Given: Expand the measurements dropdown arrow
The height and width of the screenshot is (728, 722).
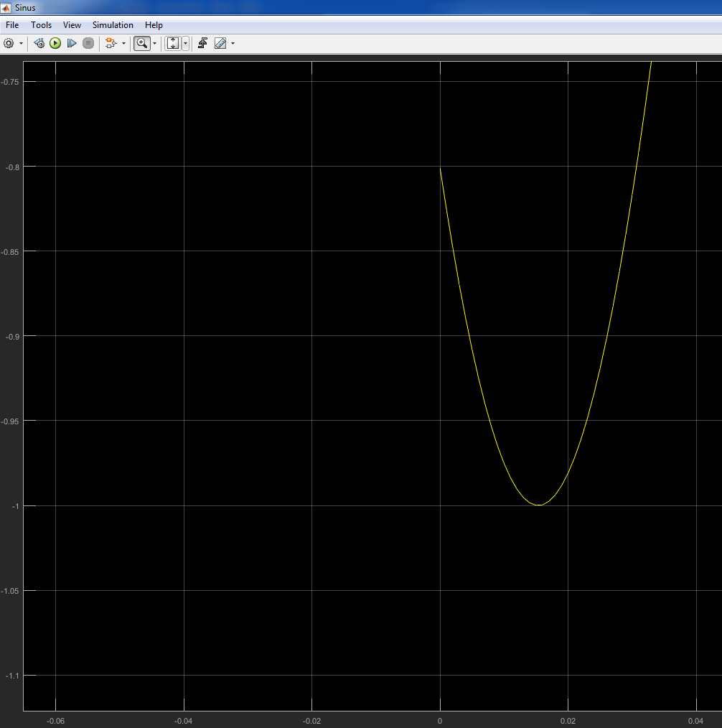Looking at the screenshot, I should 233,43.
